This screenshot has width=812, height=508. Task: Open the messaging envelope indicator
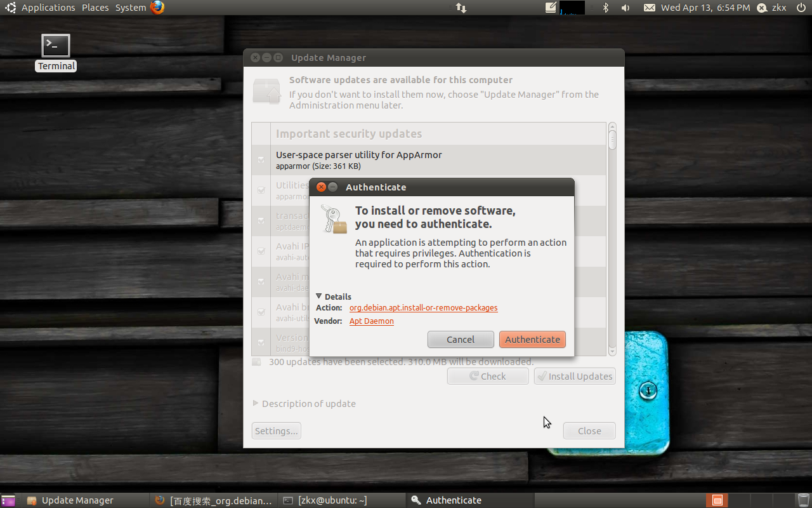click(x=650, y=8)
